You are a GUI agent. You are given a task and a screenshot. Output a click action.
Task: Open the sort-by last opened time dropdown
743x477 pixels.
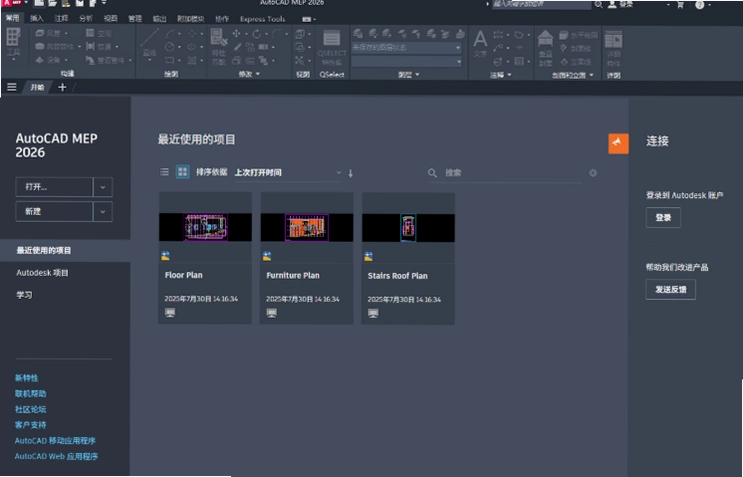pos(288,172)
